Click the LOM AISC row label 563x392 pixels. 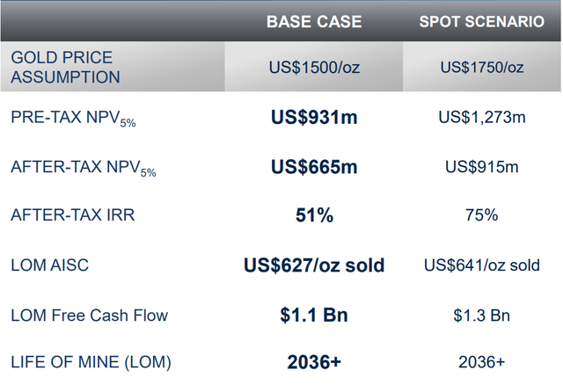[51, 265]
